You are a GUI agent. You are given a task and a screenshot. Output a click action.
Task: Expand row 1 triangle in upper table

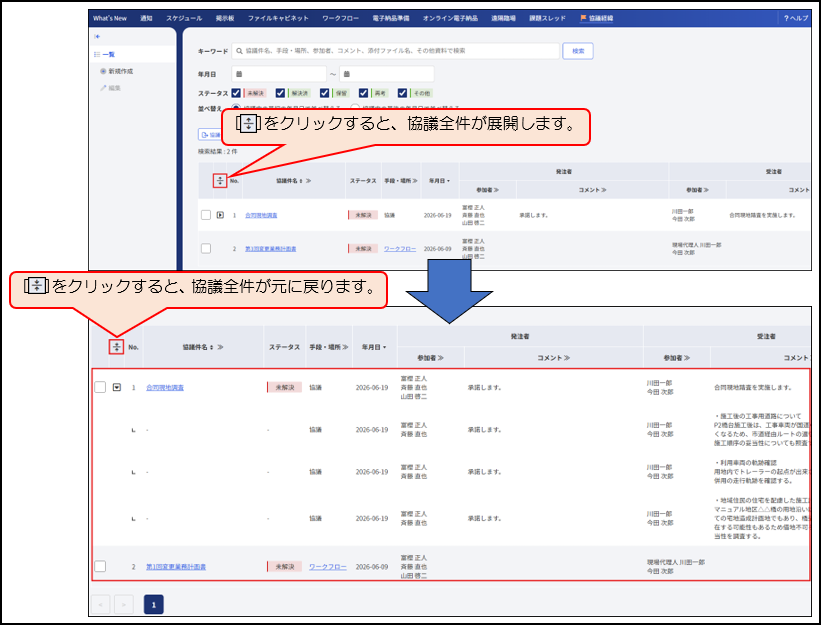(x=220, y=215)
